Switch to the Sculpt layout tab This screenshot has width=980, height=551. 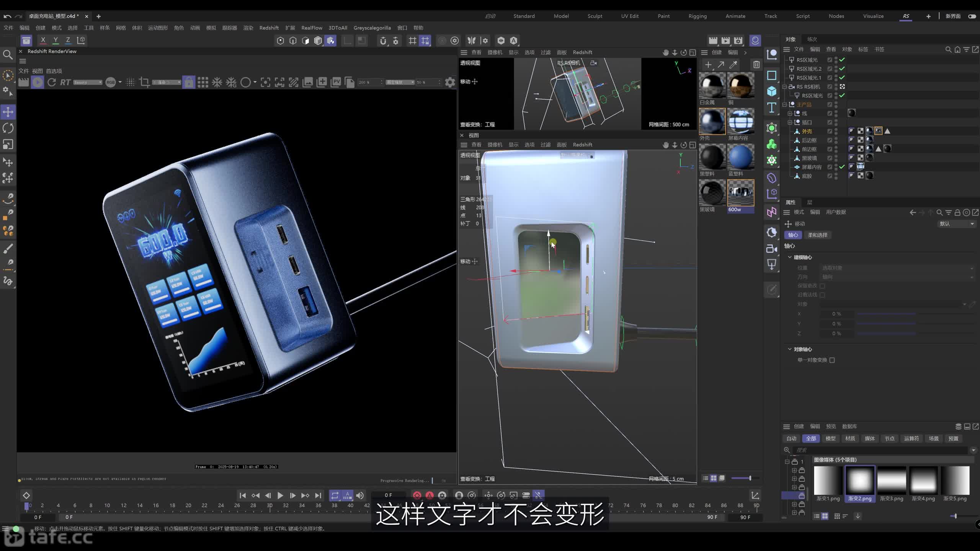click(595, 16)
